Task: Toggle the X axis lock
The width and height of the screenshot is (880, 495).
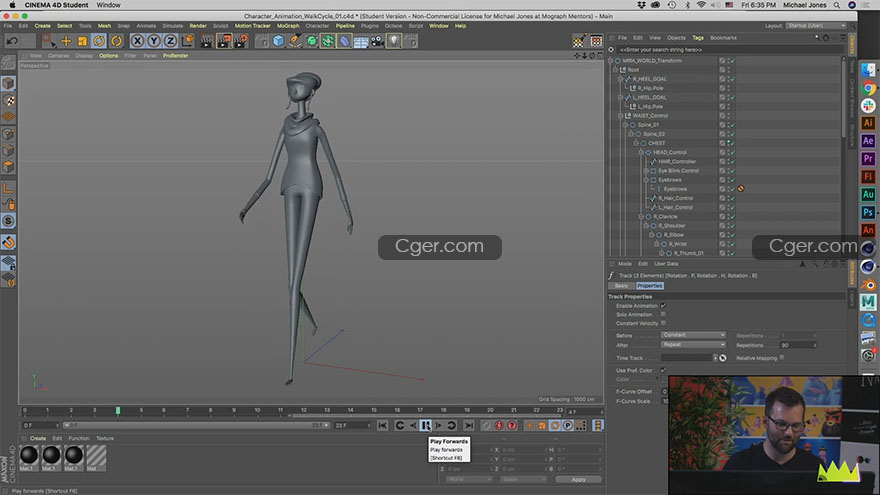Action: (x=138, y=40)
